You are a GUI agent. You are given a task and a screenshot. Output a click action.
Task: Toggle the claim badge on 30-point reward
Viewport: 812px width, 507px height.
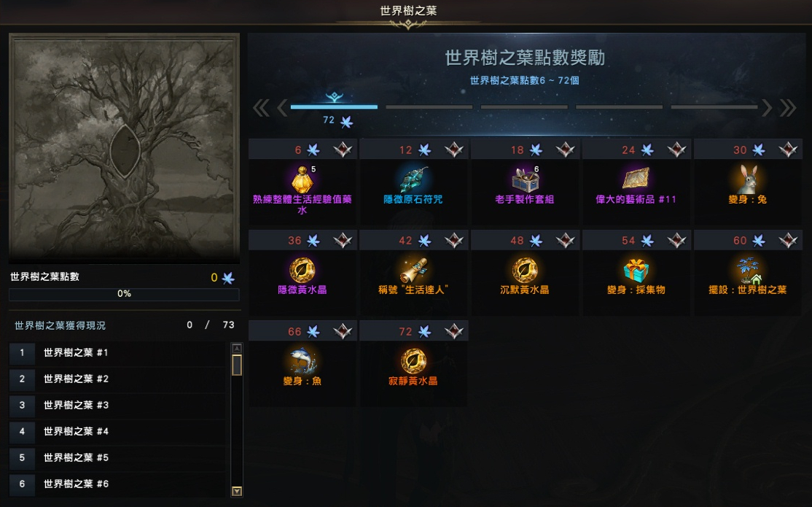788,150
